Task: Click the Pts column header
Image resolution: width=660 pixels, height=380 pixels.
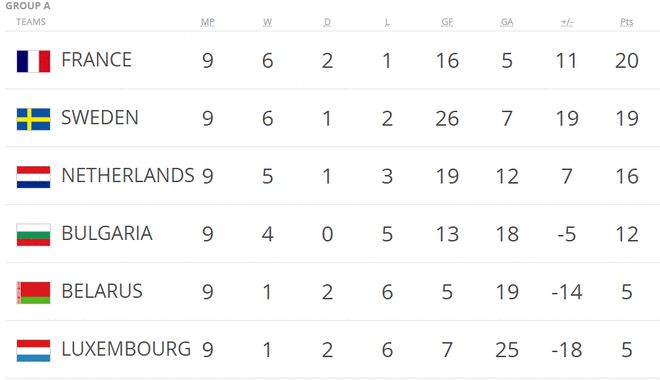Action: (627, 22)
